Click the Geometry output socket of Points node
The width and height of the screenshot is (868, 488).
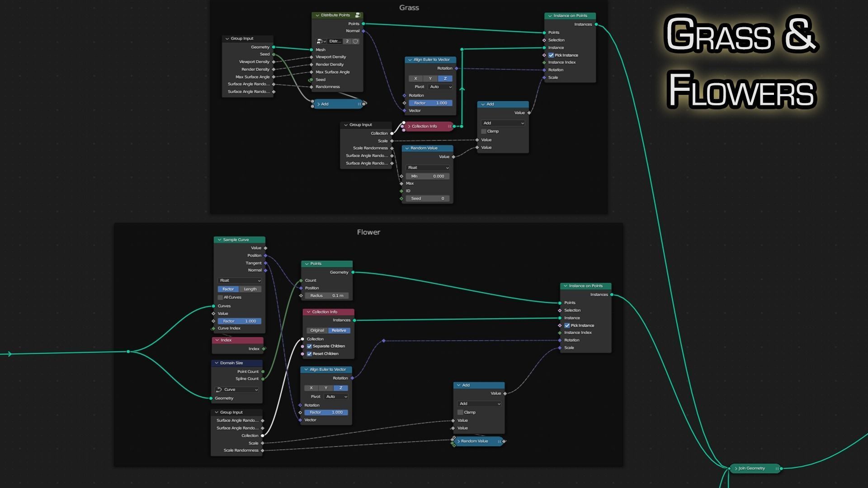353,272
